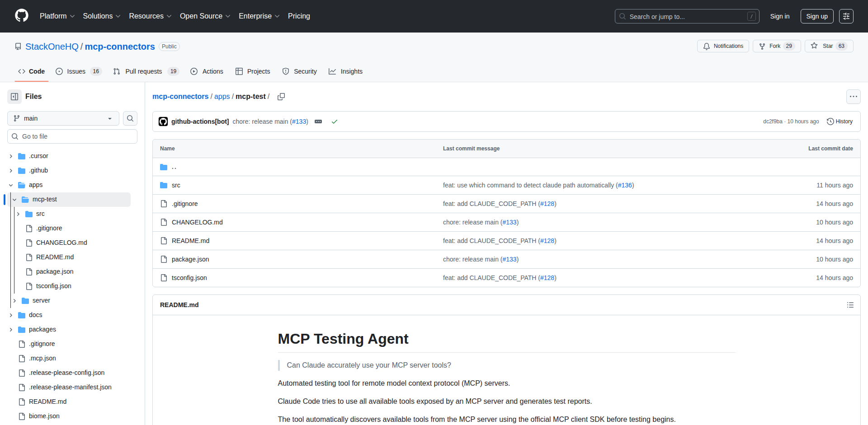Expand the Open Source menu
The image size is (868, 425).
pyautogui.click(x=205, y=16)
